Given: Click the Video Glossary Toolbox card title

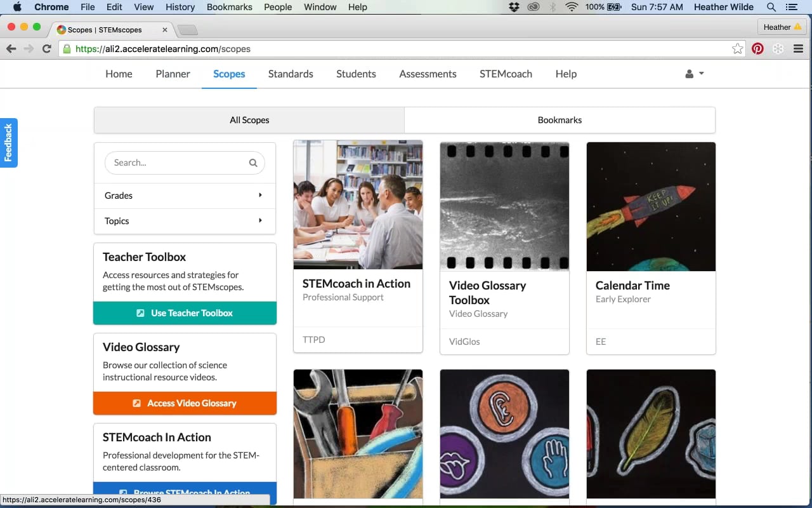Looking at the screenshot, I should coord(487,293).
